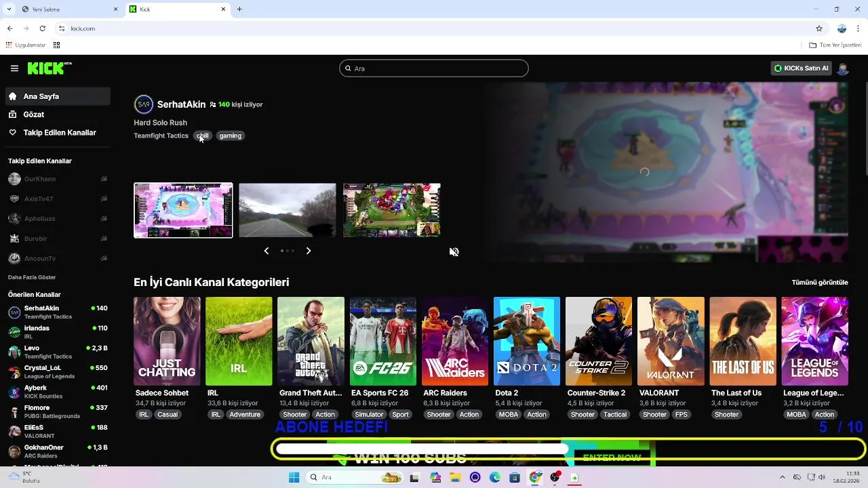Open The Last of Us category
The image size is (868, 488).
pyautogui.click(x=743, y=341)
